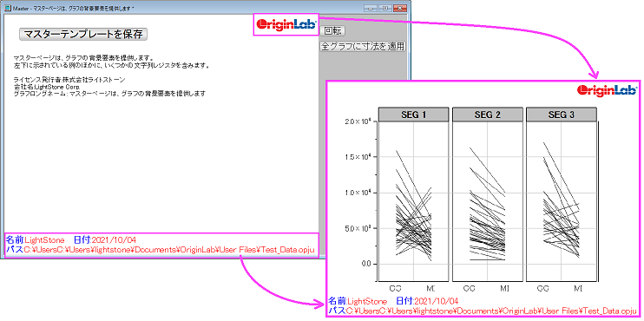The width and height of the screenshot is (644, 321).
Task: Select the SEG 1 panel header
Action: point(413,115)
